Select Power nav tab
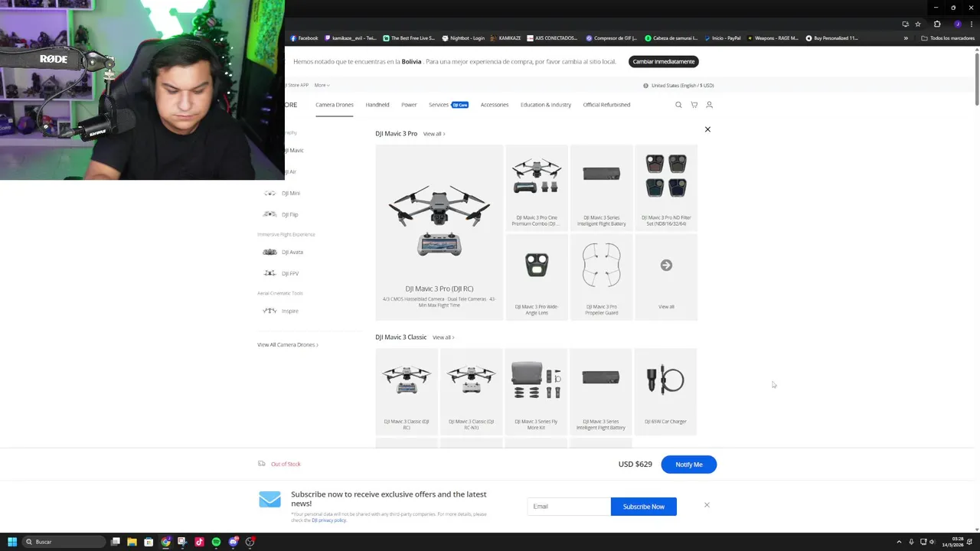 [x=409, y=105]
